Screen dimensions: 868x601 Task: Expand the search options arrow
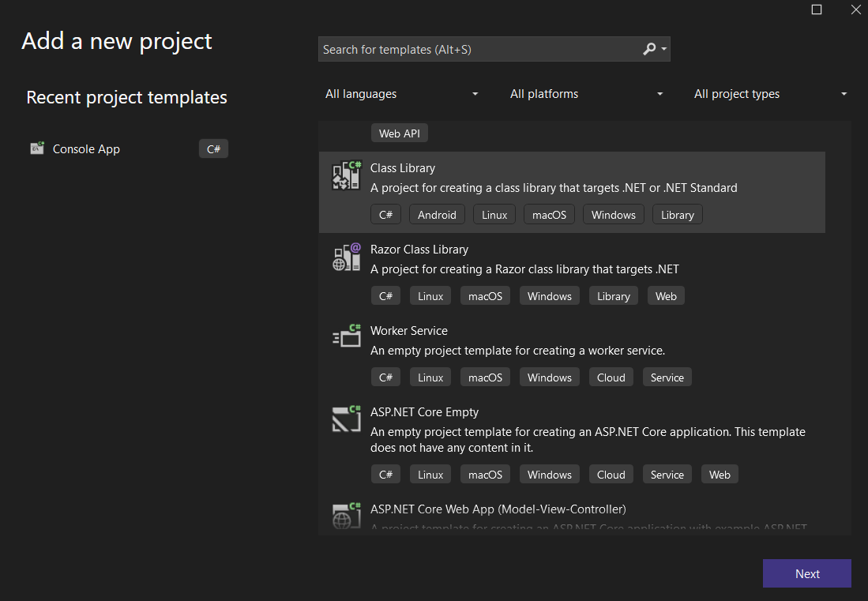pyautogui.click(x=664, y=49)
